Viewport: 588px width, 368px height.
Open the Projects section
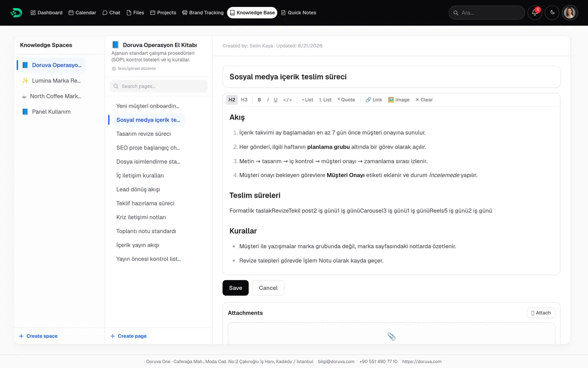pos(163,12)
